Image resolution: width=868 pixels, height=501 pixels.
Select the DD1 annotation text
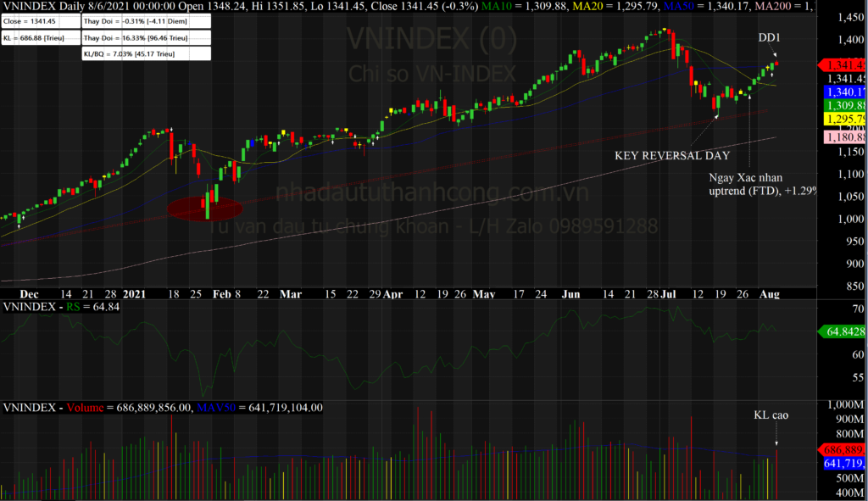pyautogui.click(x=771, y=39)
